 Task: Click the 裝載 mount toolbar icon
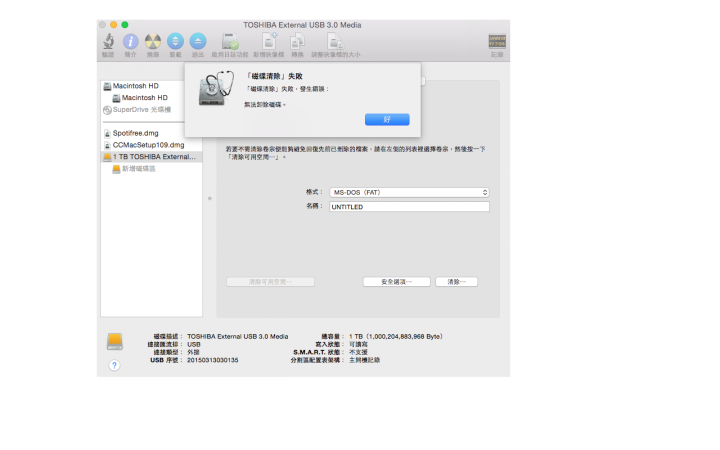click(175, 42)
